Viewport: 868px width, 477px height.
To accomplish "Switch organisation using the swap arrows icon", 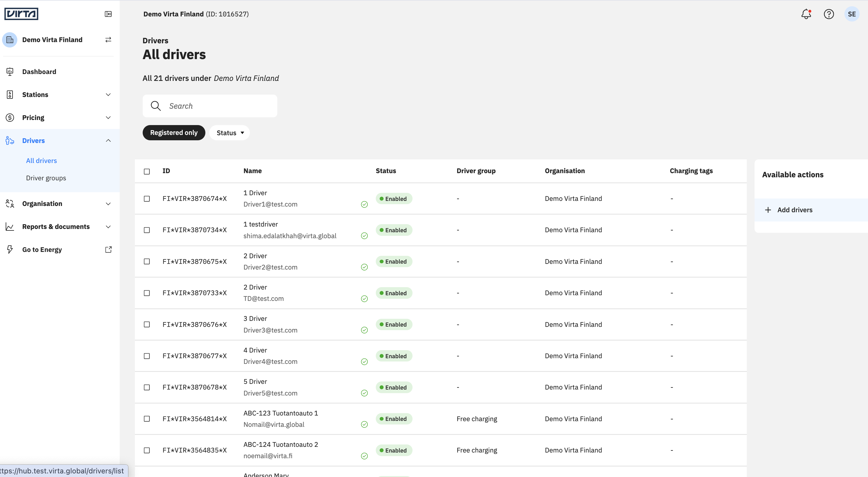I will pyautogui.click(x=108, y=40).
